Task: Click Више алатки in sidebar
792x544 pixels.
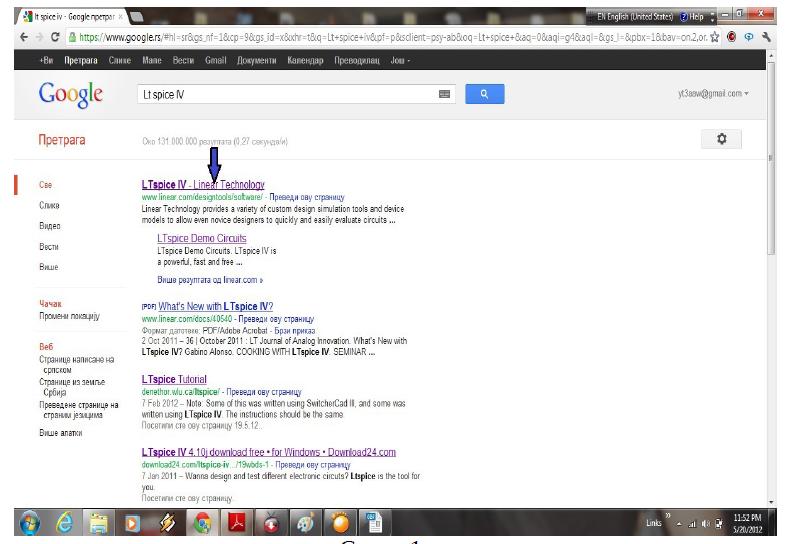Action: 61,433
